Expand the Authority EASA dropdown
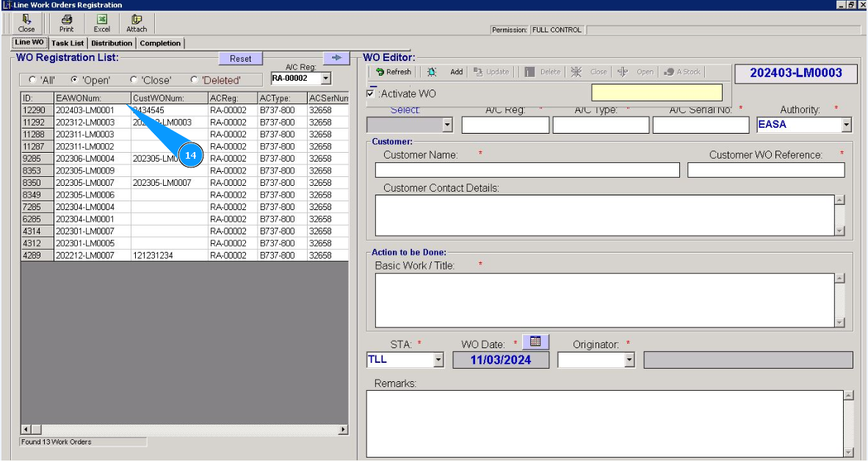This screenshot has width=868, height=462. pyautogui.click(x=846, y=125)
